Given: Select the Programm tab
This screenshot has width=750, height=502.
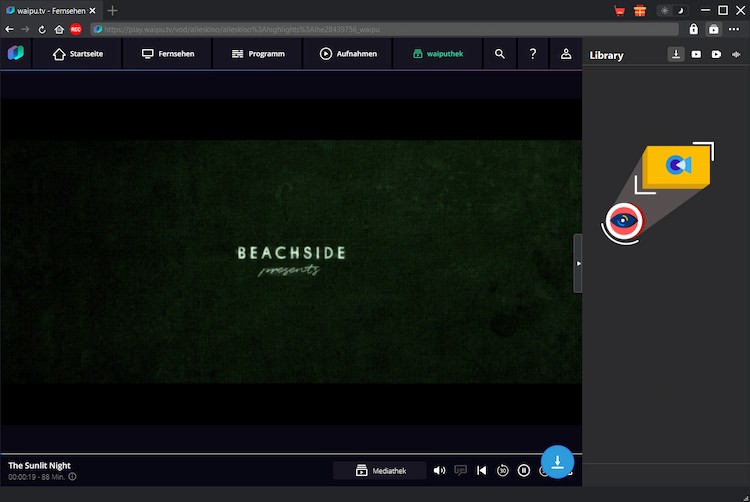Looking at the screenshot, I should (x=257, y=54).
